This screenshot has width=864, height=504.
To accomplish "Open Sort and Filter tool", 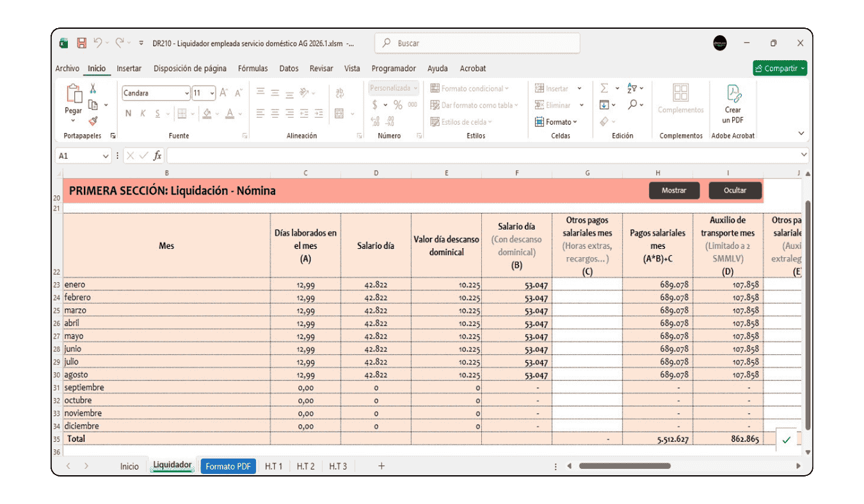I will tap(632, 88).
